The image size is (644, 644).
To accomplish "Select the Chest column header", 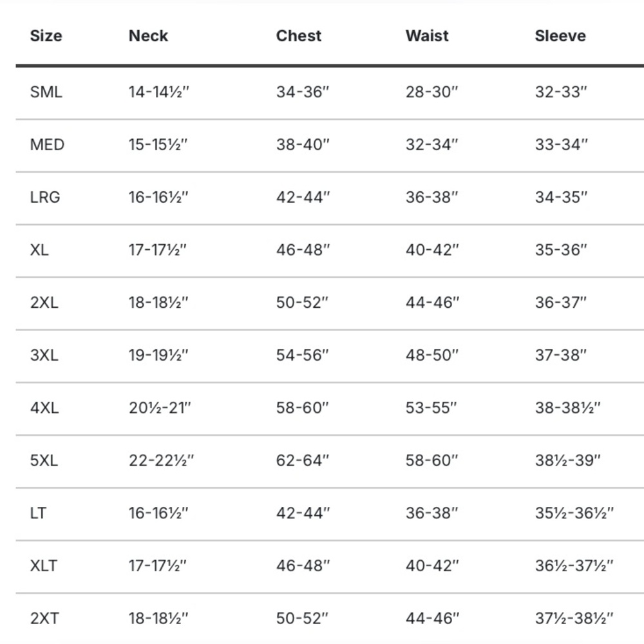I will click(299, 36).
